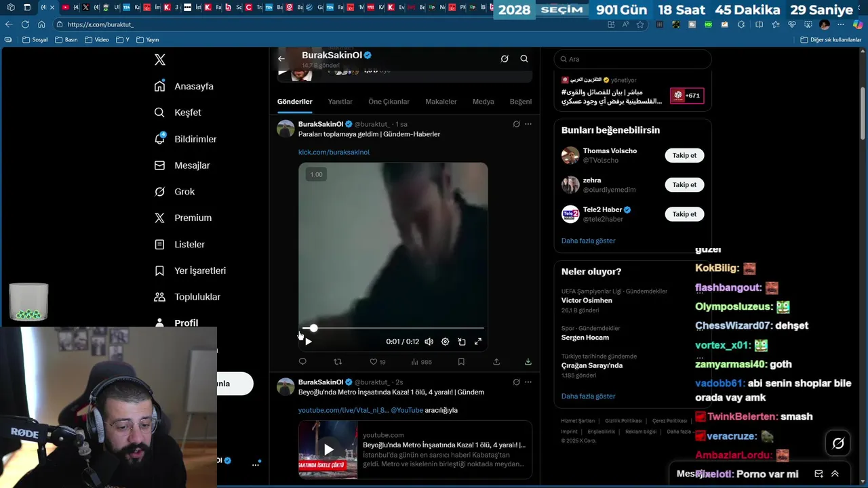
Task: Repost the Paraları toplamaya geldim post
Action: pos(338,362)
